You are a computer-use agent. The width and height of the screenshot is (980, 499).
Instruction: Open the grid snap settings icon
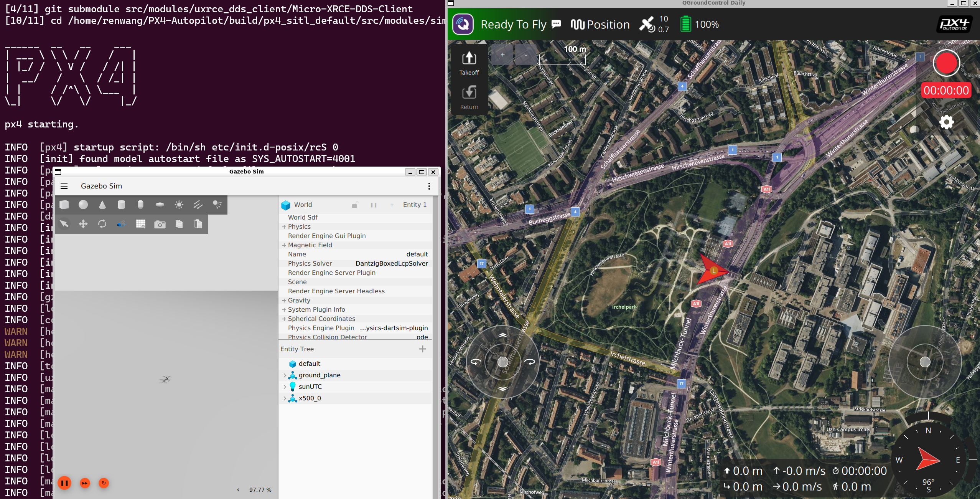pos(141,224)
